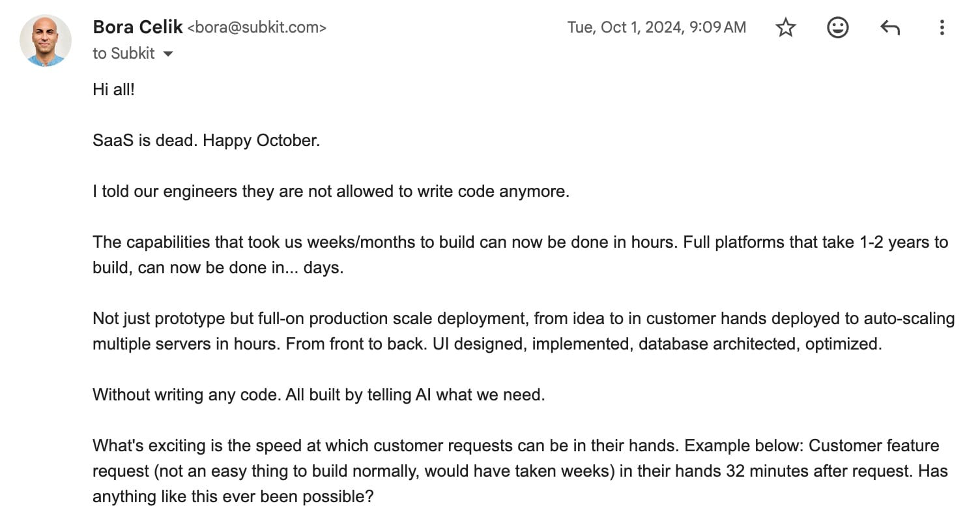
Task: Expand recipient details arrow beside "to Subkit"
Action: coord(167,54)
